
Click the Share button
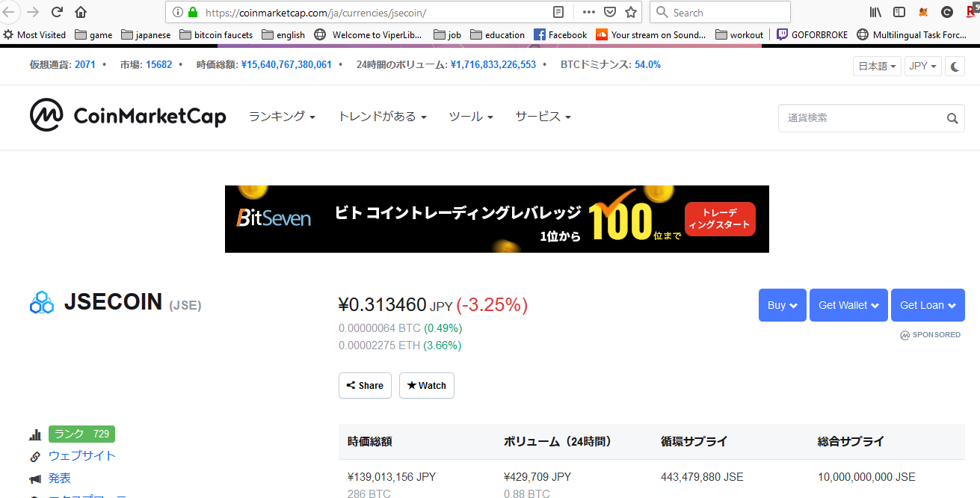click(x=365, y=386)
